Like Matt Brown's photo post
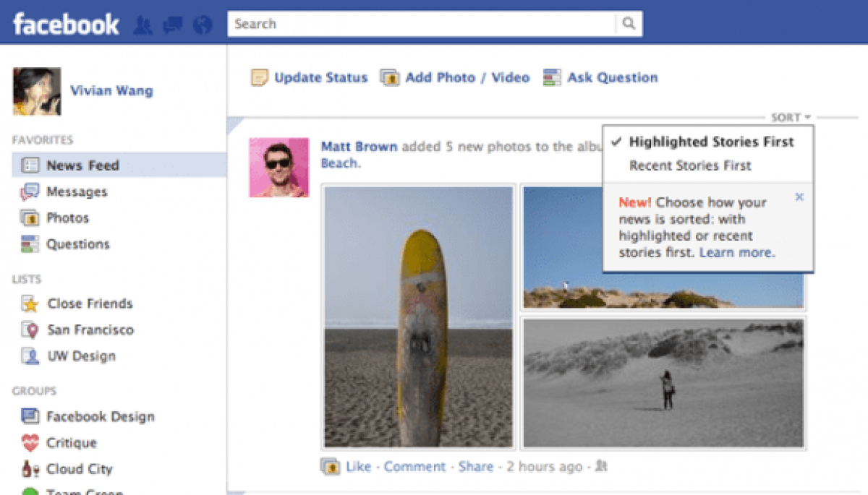This screenshot has height=495, width=868. tap(358, 467)
